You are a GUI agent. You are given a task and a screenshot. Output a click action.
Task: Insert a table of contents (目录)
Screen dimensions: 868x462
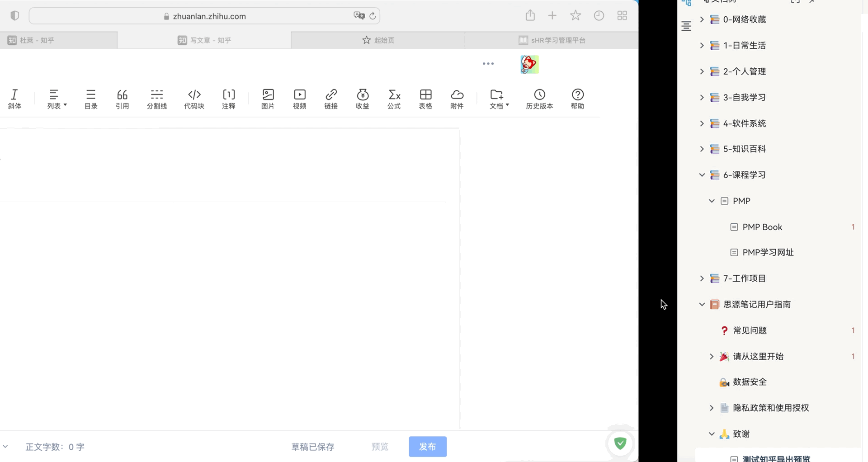(x=90, y=99)
